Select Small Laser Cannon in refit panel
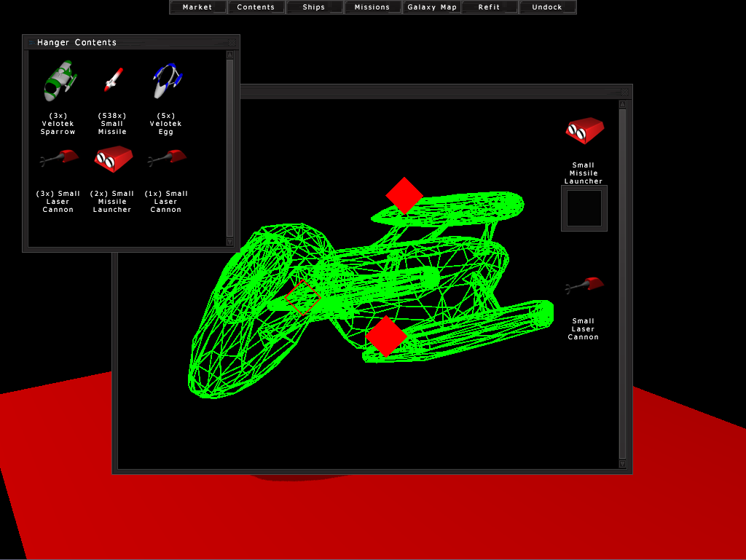 pyautogui.click(x=584, y=286)
